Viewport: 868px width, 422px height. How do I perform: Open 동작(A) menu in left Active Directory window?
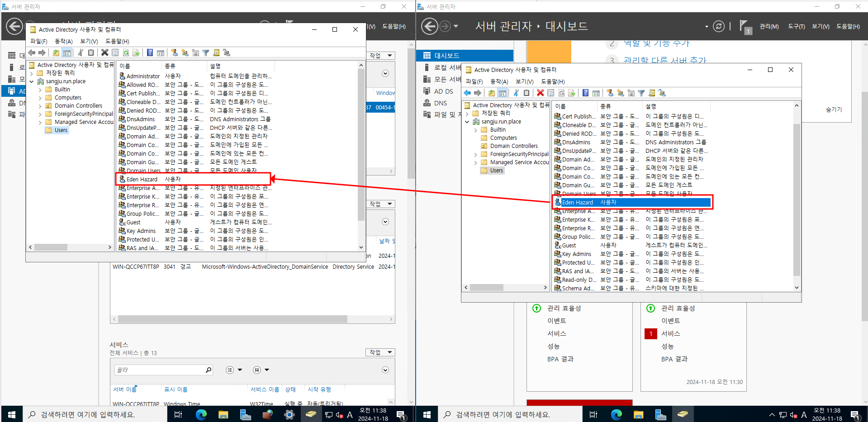(64, 41)
